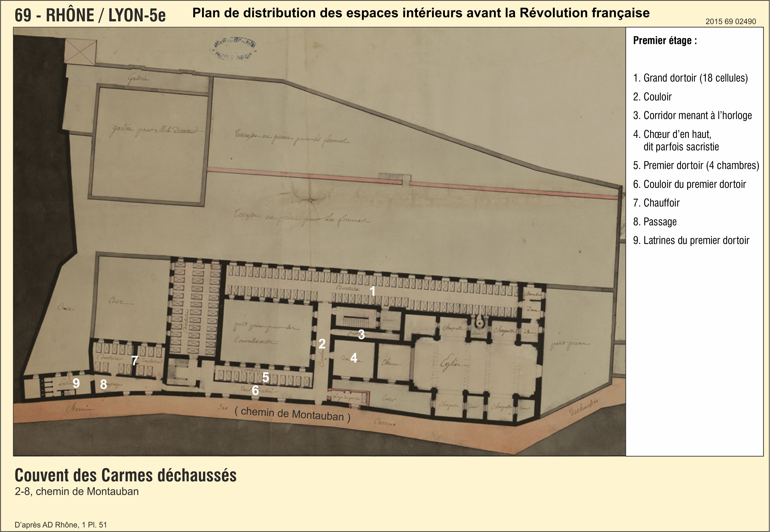The image size is (770, 532).
Task: Select legend entry "9. Latrines du premier dortoir"
Action: tap(691, 240)
